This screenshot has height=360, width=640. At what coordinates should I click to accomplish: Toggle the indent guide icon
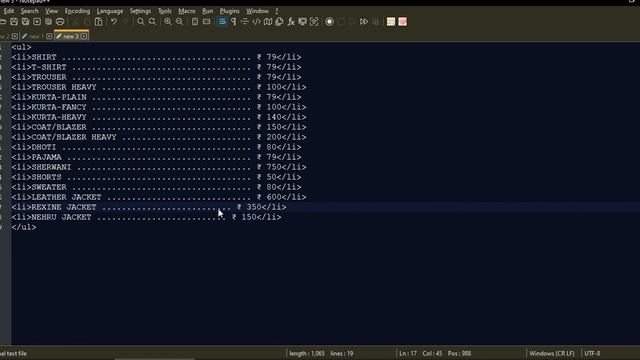(244, 22)
